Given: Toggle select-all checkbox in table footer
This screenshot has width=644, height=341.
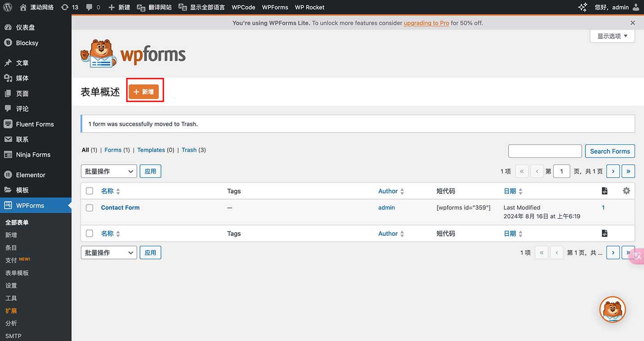Looking at the screenshot, I should [x=89, y=233].
